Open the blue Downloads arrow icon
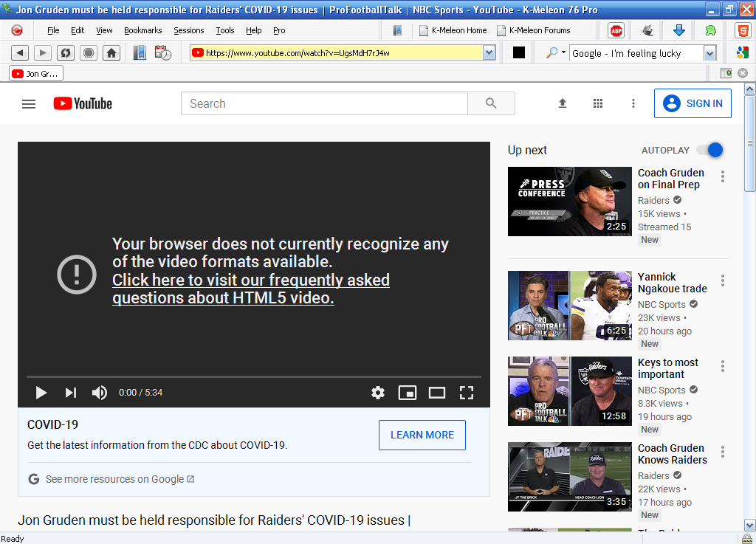This screenshot has width=756, height=544. tap(679, 30)
